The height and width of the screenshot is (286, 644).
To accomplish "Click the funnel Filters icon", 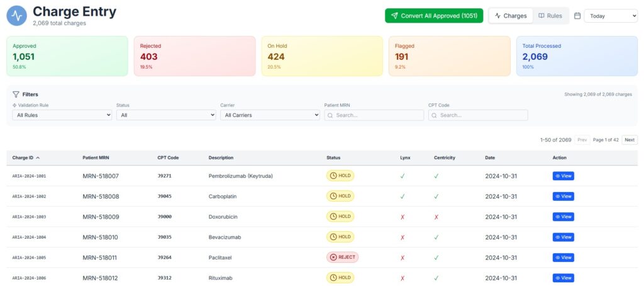I will [16, 94].
